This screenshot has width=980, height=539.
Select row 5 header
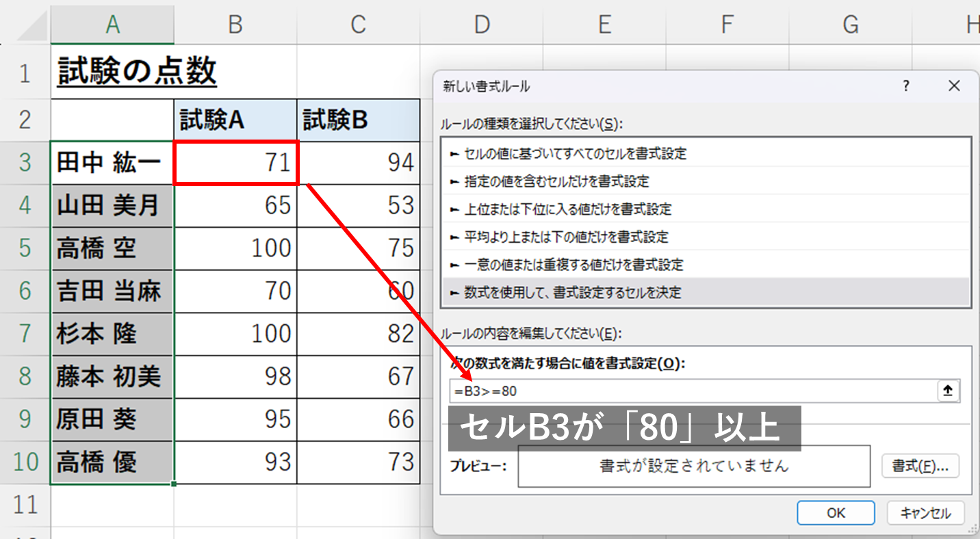[25, 248]
